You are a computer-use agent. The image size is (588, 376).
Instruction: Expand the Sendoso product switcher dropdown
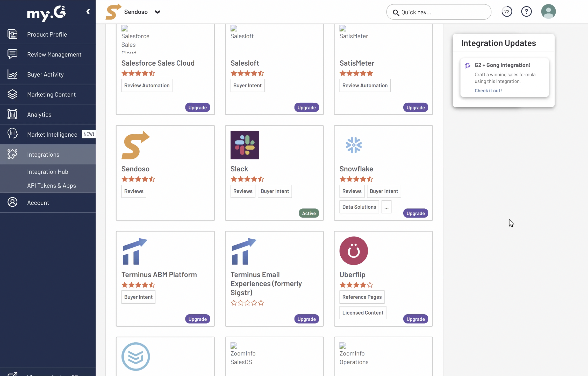tap(157, 12)
